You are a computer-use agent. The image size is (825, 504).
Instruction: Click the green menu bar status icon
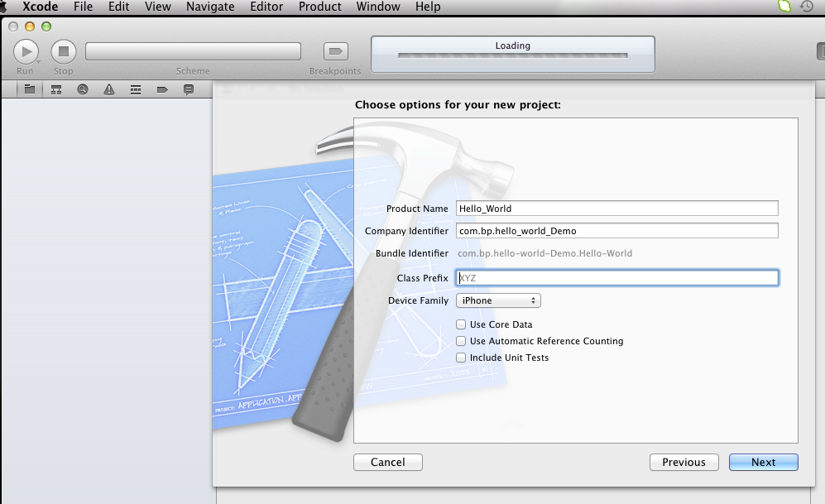[784, 7]
